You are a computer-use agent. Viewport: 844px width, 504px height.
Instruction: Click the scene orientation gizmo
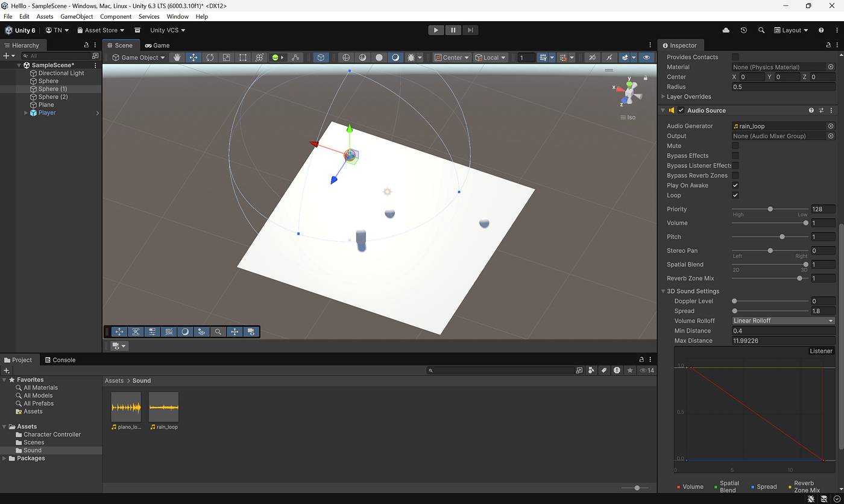click(x=629, y=93)
